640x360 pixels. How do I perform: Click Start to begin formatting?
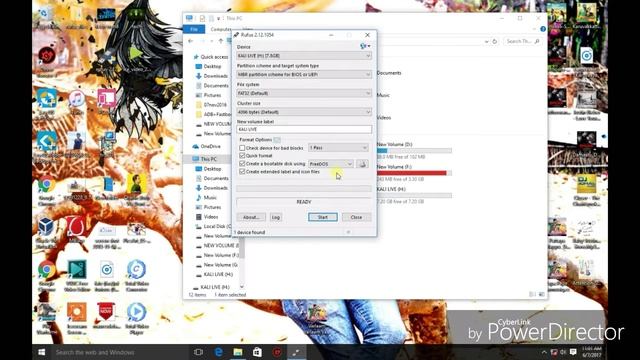(x=323, y=217)
